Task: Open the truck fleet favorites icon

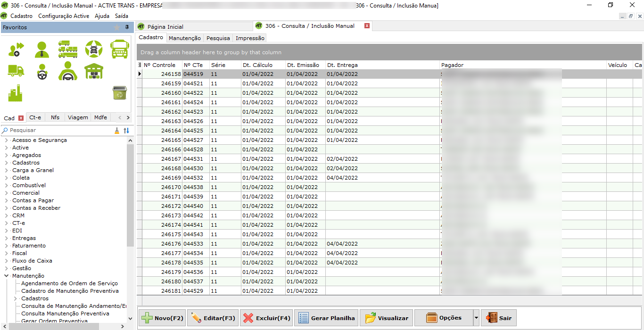Action: point(68,49)
